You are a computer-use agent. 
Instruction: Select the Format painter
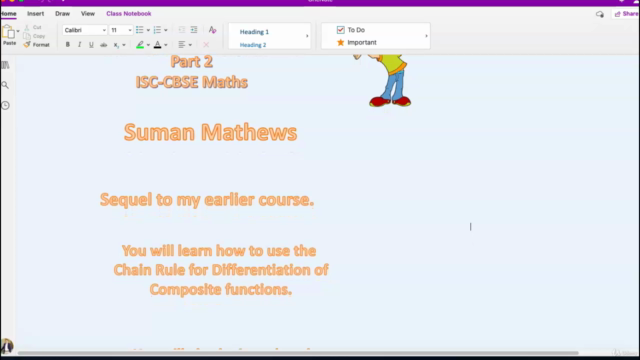(37, 45)
